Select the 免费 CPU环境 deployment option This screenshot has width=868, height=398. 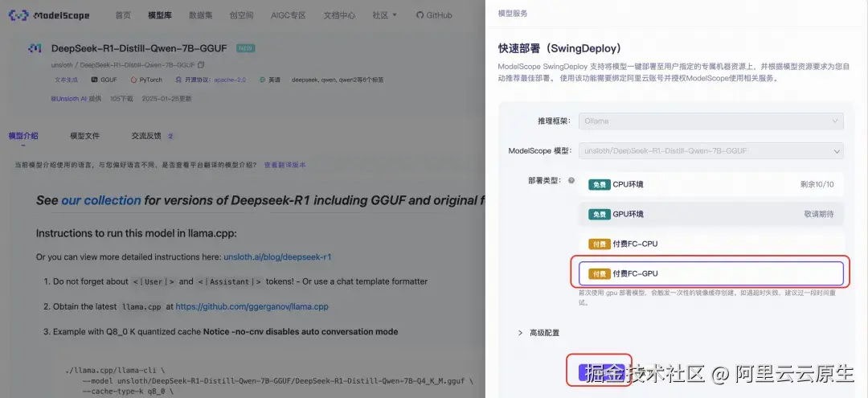[x=710, y=184]
